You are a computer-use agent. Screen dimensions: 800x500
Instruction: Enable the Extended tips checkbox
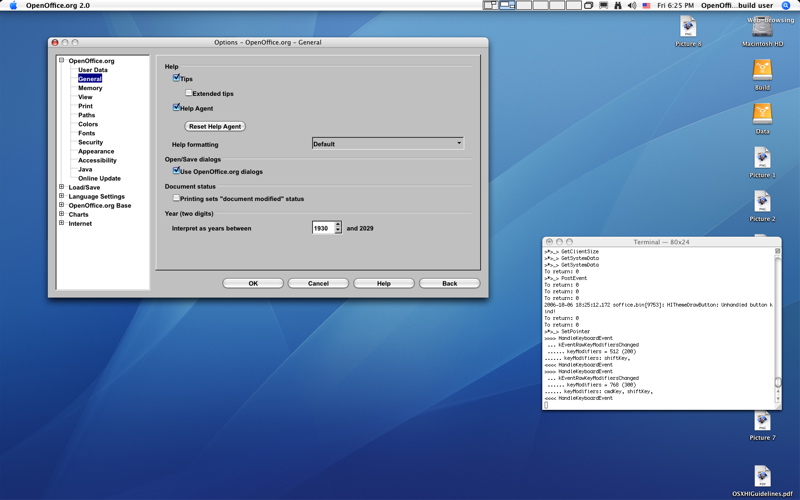tap(189, 93)
